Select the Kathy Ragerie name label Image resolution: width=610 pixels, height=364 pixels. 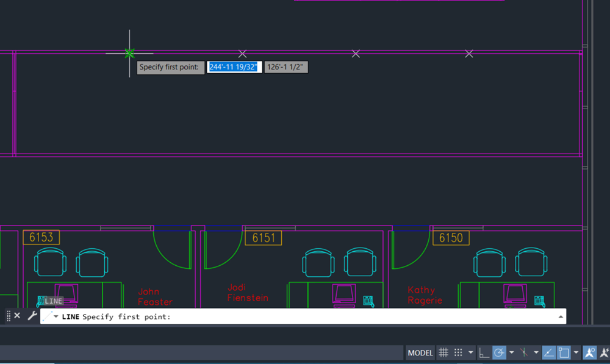click(425, 295)
